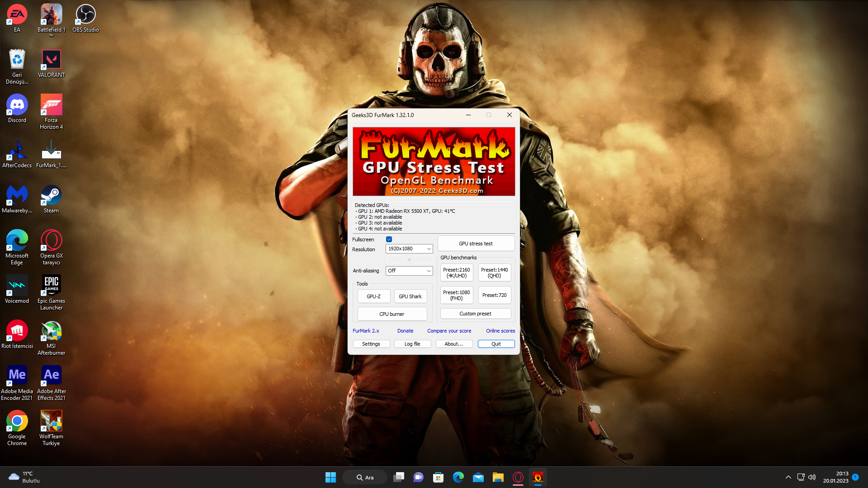Open the Online scores link
The image size is (868, 488).
(x=500, y=331)
